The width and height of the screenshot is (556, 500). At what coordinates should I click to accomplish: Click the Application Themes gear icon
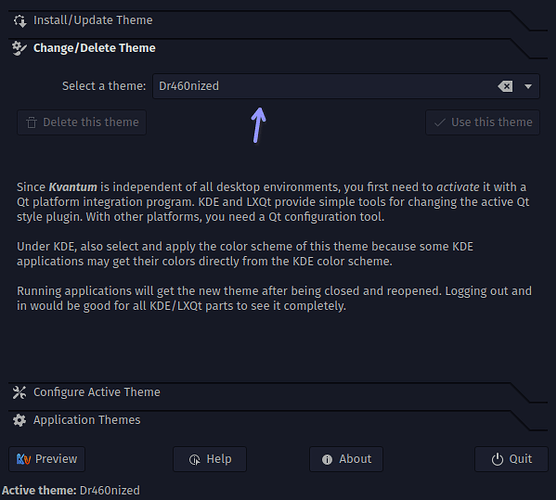click(19, 420)
